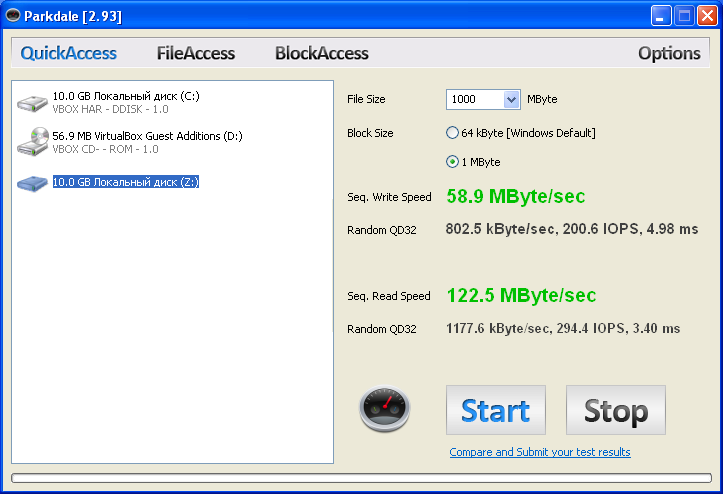
Task: Close the Parkdale window
Action: 707,16
